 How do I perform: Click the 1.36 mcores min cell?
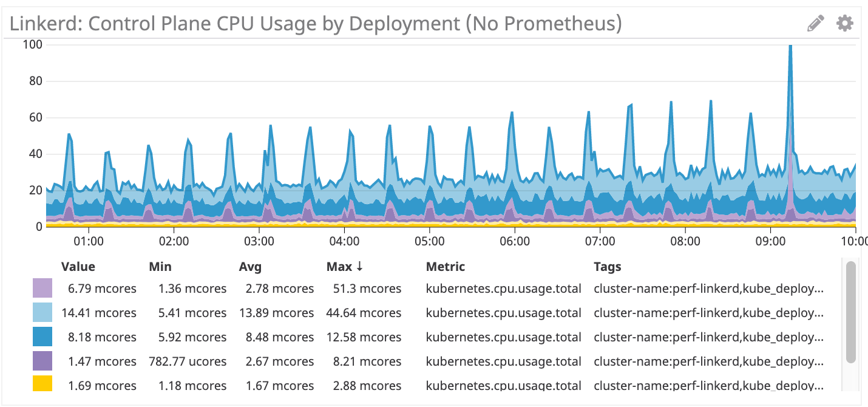tap(192, 289)
